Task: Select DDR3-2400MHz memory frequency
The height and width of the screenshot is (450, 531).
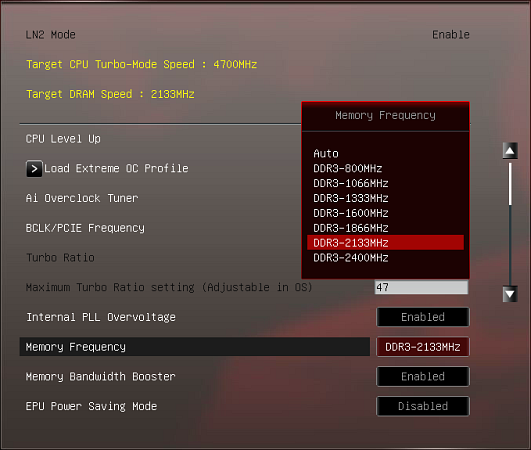Action: pos(351,258)
